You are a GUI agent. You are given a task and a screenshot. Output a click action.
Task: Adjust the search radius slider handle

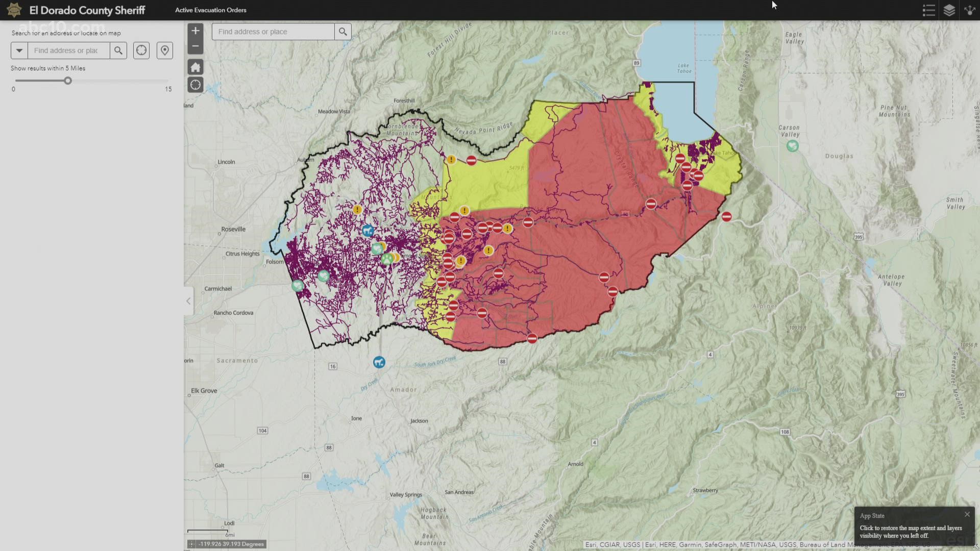coord(68,81)
